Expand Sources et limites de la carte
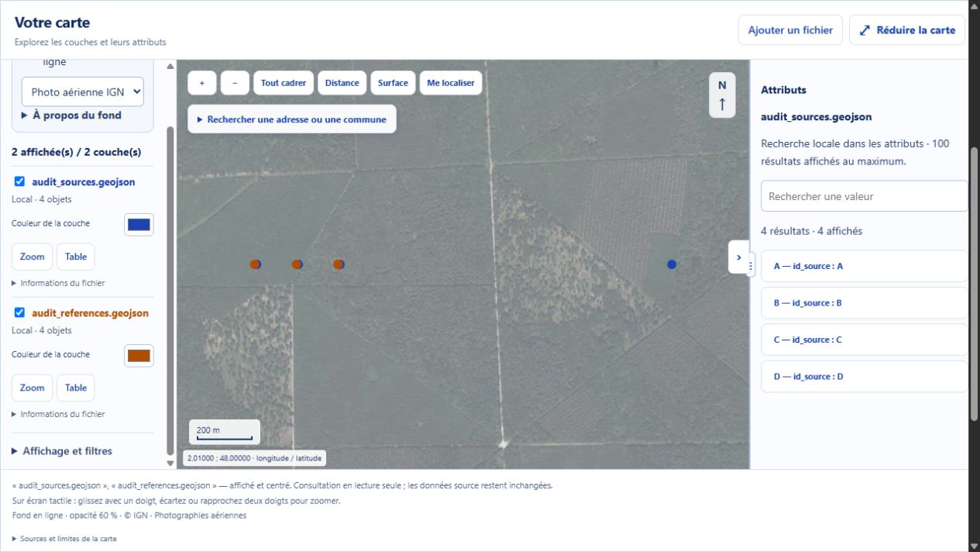The height and width of the screenshot is (552, 980). pos(64,538)
